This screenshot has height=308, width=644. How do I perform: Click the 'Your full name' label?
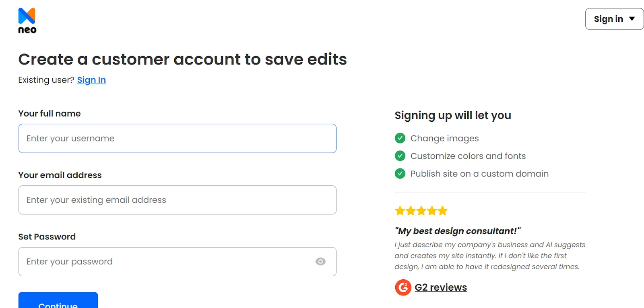click(x=50, y=113)
